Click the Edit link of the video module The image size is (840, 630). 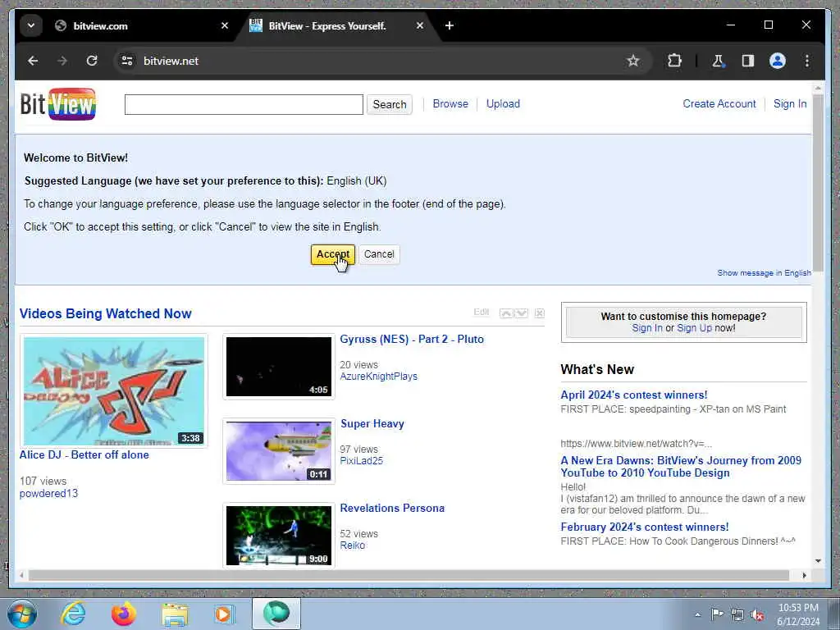(481, 312)
